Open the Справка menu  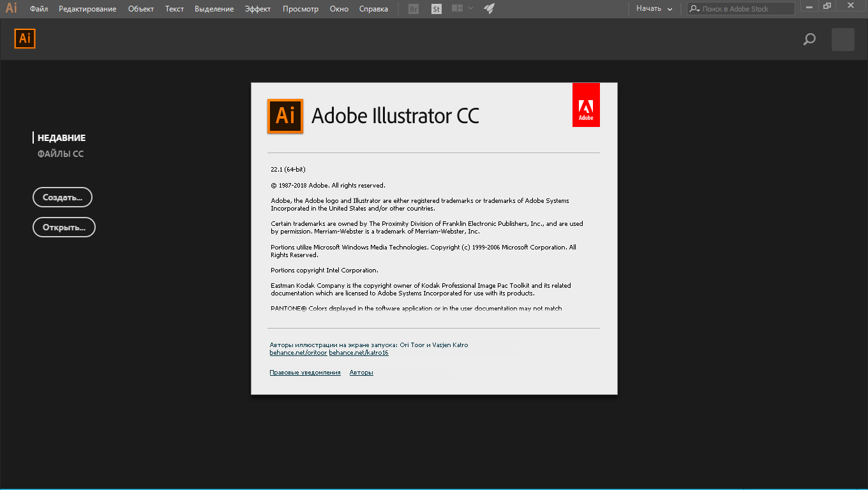[373, 9]
